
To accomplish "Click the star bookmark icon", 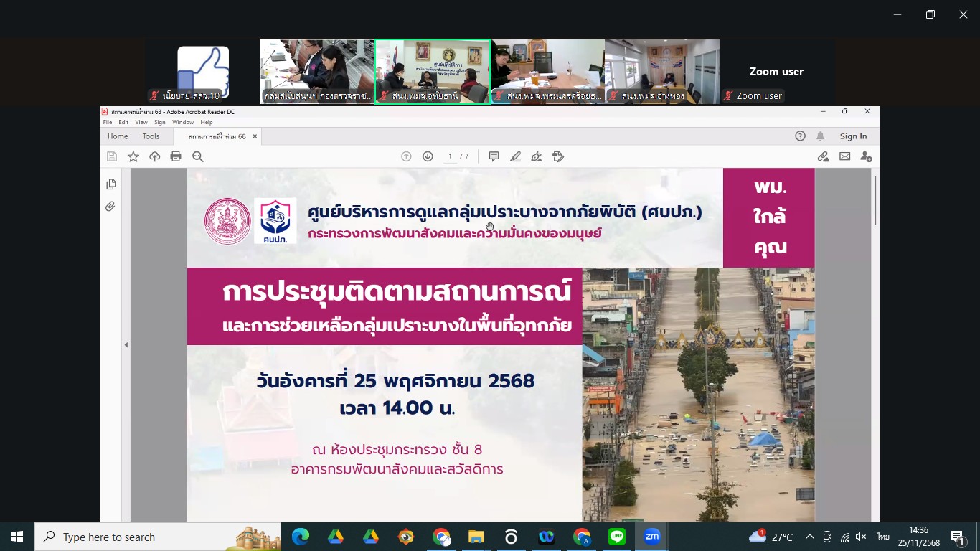I will [133, 156].
